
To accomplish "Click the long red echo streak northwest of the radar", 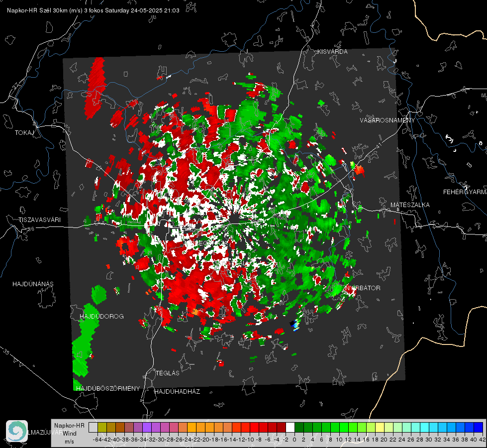I will click(95, 88).
